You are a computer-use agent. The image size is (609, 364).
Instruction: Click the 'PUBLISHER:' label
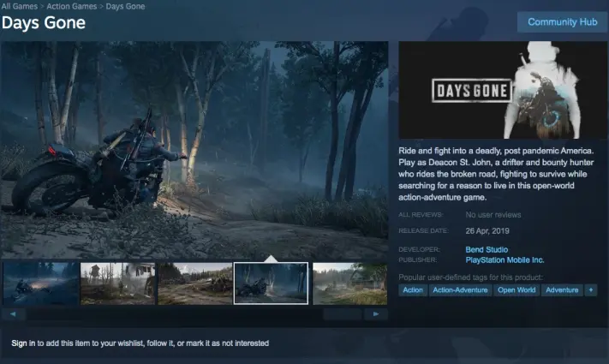(417, 260)
